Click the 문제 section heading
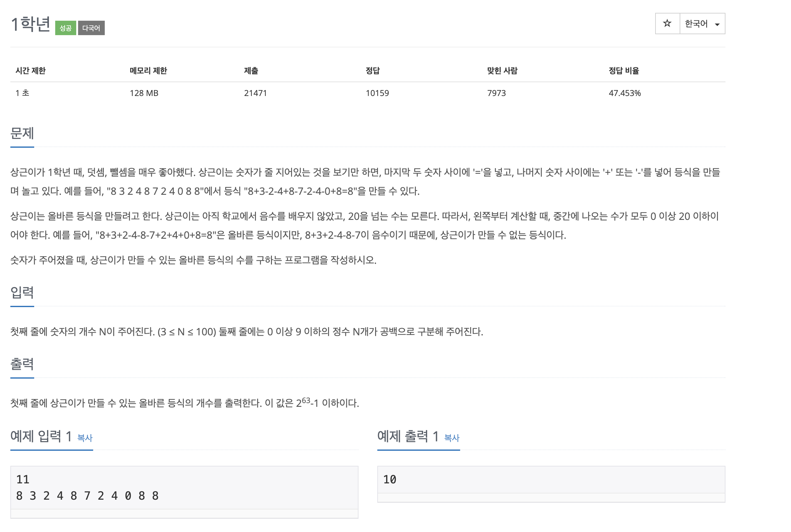The height and width of the screenshot is (532, 791). click(22, 133)
